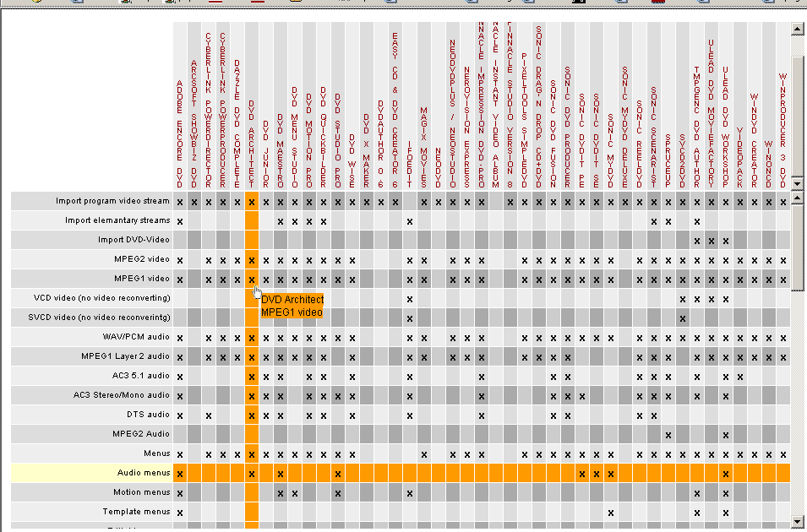Select the 'AC3 Stereo/Mono audio' row label
Screen dimensions: 807x532
(122, 395)
